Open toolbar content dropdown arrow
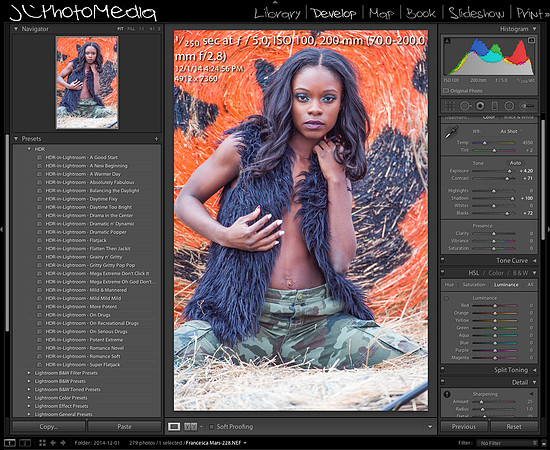 click(430, 427)
